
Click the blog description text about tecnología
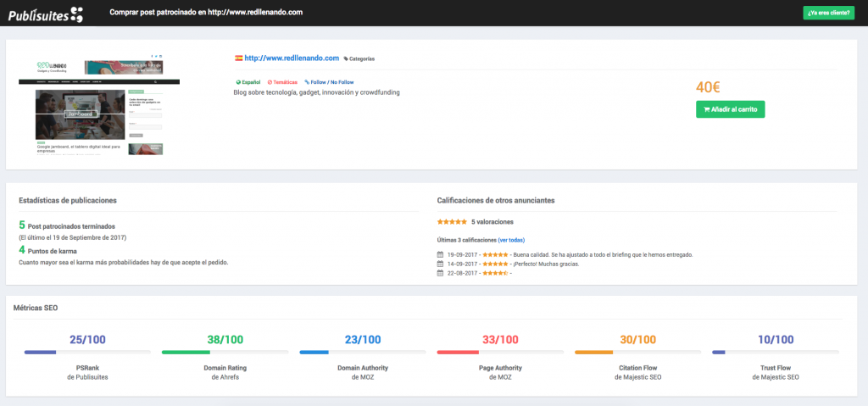point(317,92)
